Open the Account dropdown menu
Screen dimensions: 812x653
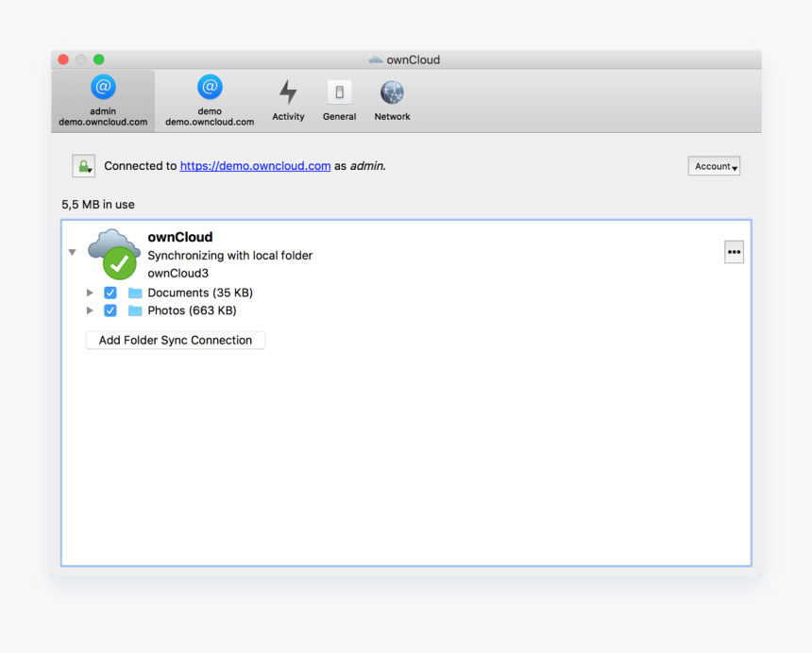tap(714, 165)
